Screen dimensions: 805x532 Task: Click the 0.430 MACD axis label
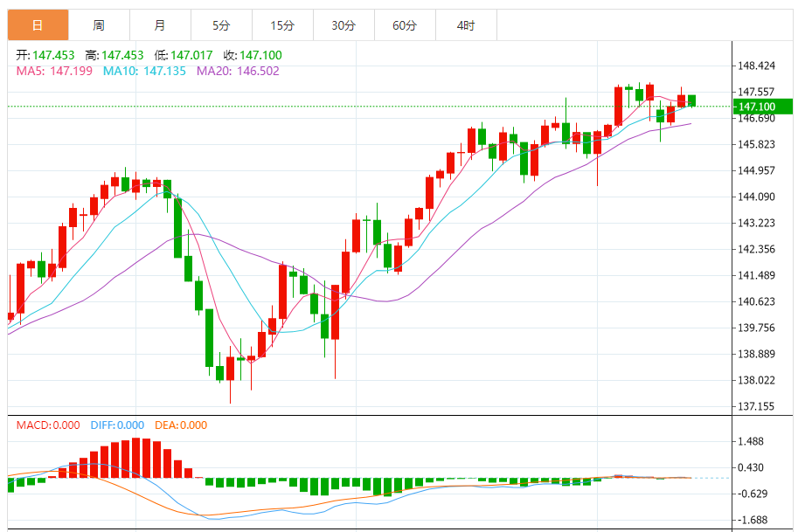click(x=751, y=467)
